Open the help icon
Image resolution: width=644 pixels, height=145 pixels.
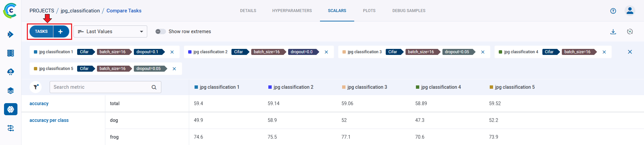[613, 11]
